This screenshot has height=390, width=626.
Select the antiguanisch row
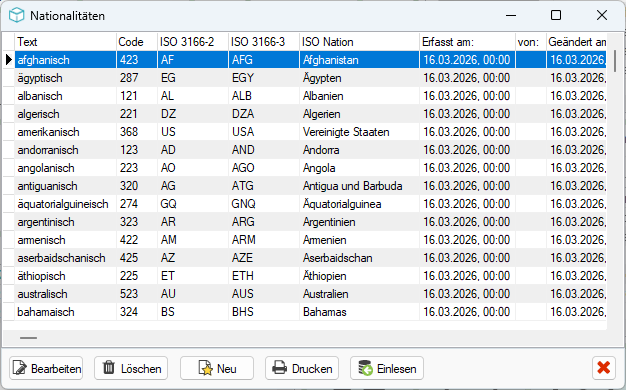pyautogui.click(x=311, y=186)
